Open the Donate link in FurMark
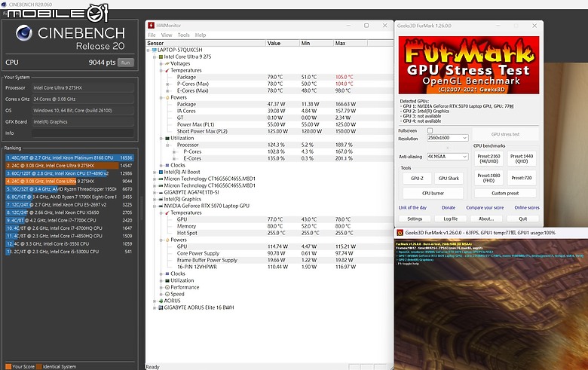The width and height of the screenshot is (588, 370). [448, 208]
